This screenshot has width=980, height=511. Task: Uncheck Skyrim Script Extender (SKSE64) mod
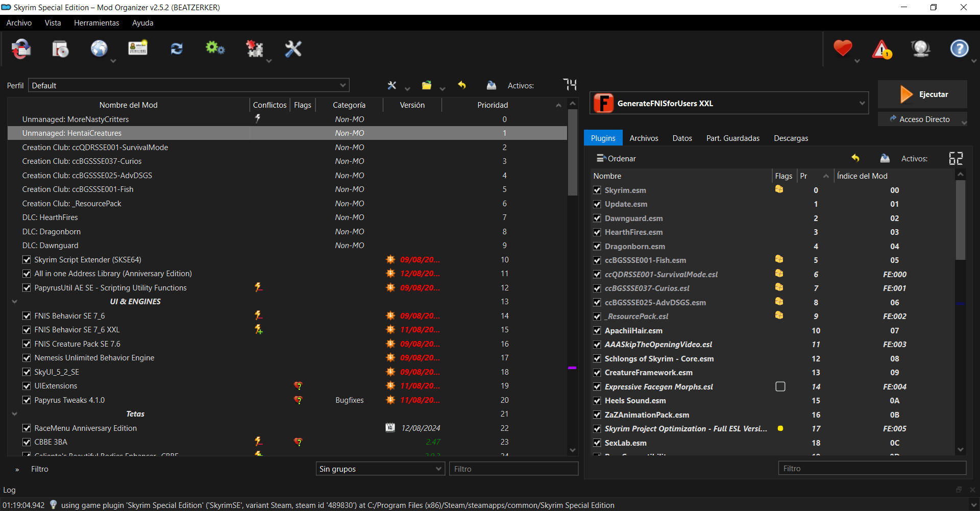27,260
